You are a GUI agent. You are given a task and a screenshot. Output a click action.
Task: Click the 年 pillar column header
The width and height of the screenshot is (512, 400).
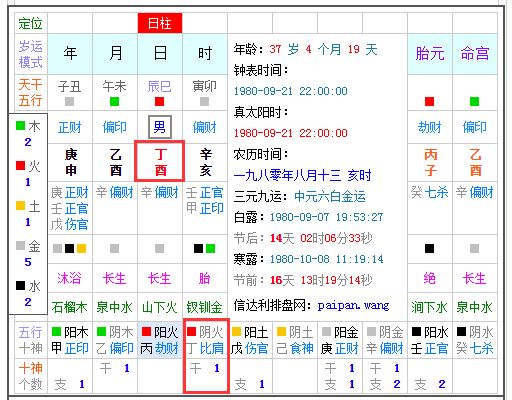[70, 54]
